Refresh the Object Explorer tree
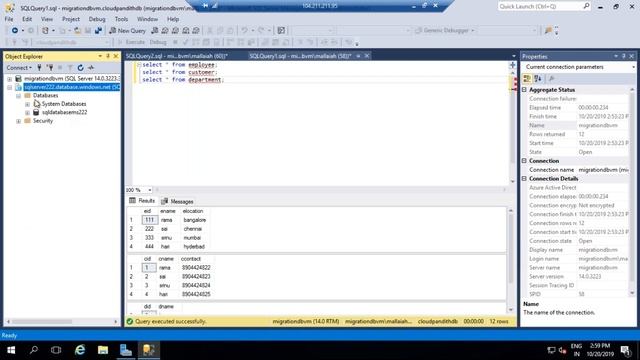 pyautogui.click(x=80, y=68)
